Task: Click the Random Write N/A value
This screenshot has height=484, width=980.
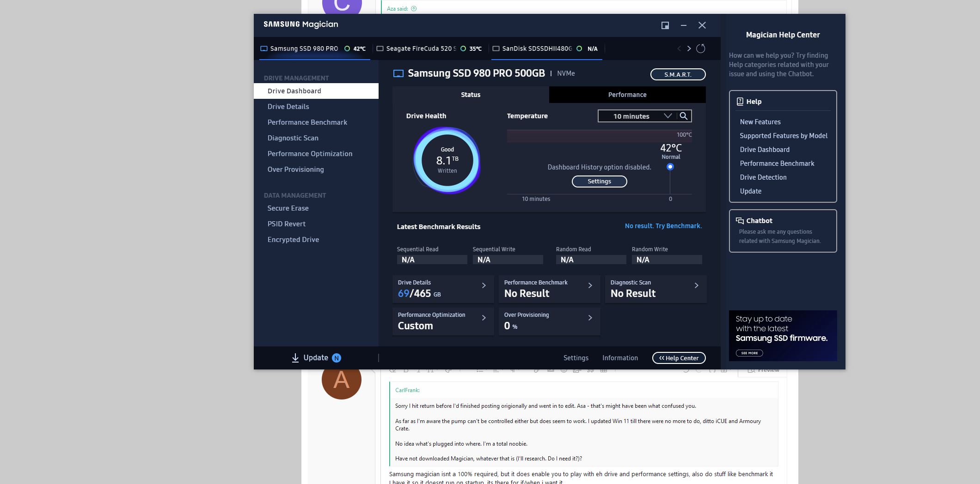Action: tap(667, 260)
